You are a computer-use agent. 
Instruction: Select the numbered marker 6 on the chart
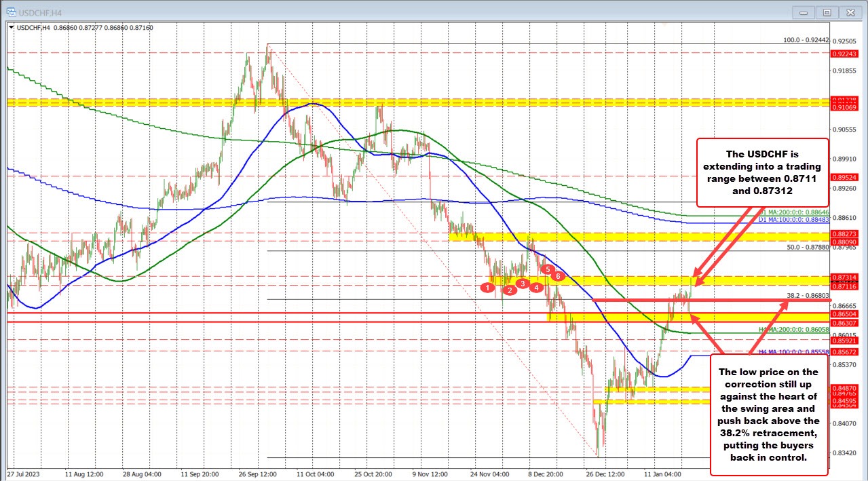click(559, 276)
